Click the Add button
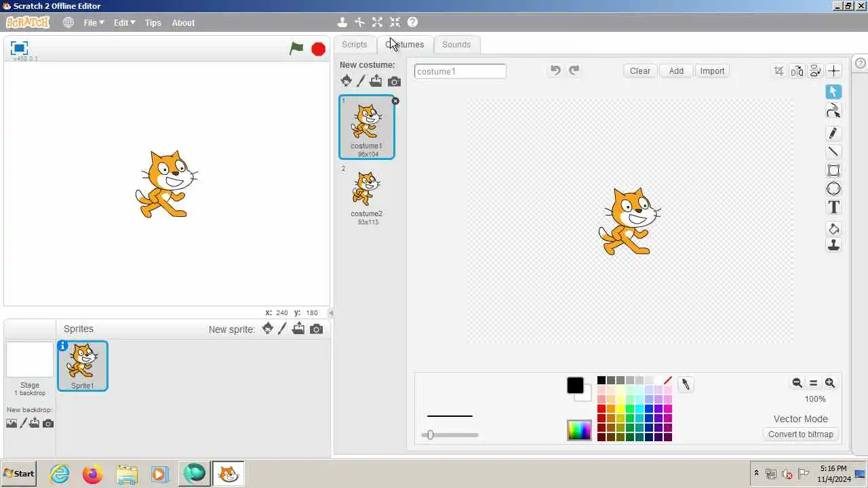The width and height of the screenshot is (868, 488). click(x=676, y=70)
